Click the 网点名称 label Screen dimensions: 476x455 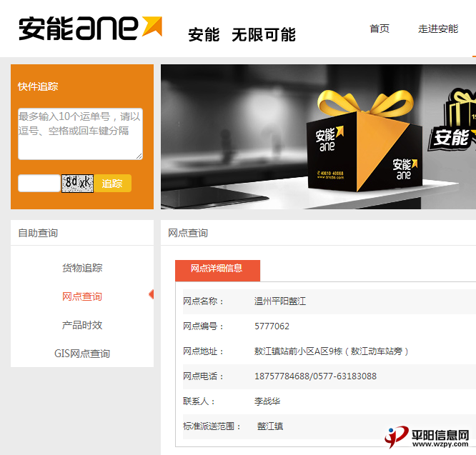(x=204, y=301)
